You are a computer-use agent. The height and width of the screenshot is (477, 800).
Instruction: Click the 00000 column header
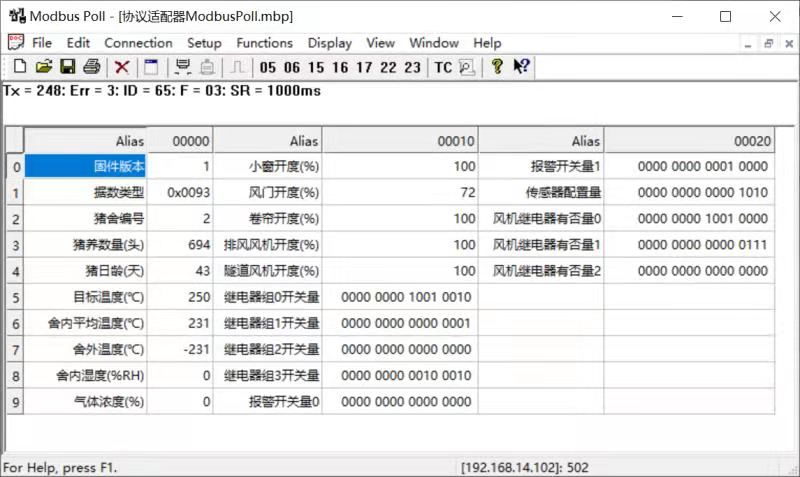point(180,140)
